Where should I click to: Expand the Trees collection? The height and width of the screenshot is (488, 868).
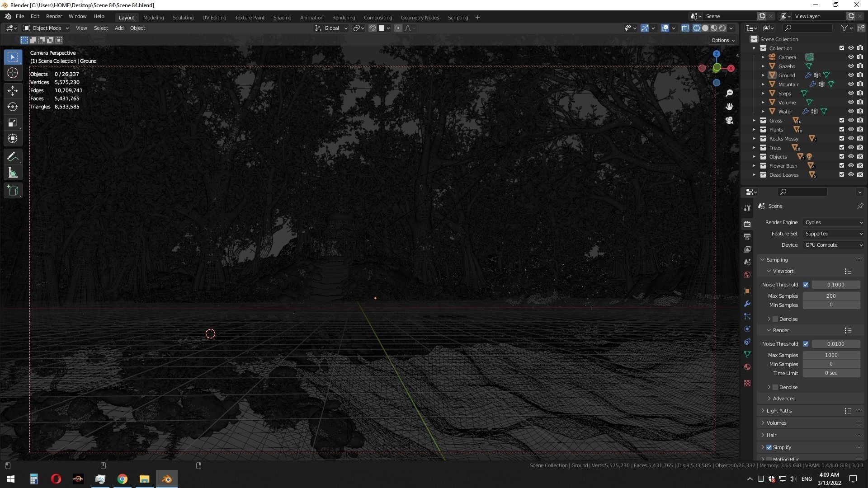(x=754, y=148)
